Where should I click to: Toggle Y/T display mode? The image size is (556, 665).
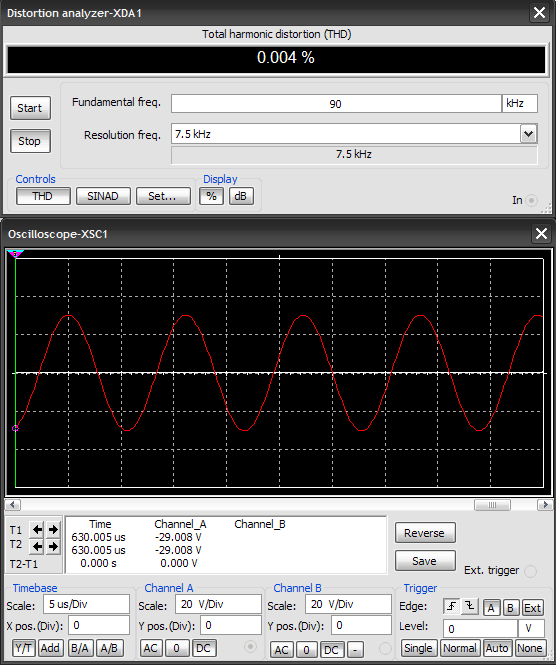(23, 648)
